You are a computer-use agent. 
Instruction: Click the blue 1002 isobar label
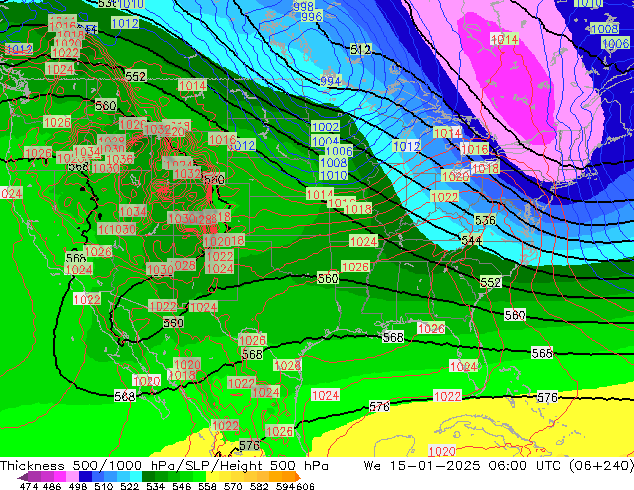point(325,127)
